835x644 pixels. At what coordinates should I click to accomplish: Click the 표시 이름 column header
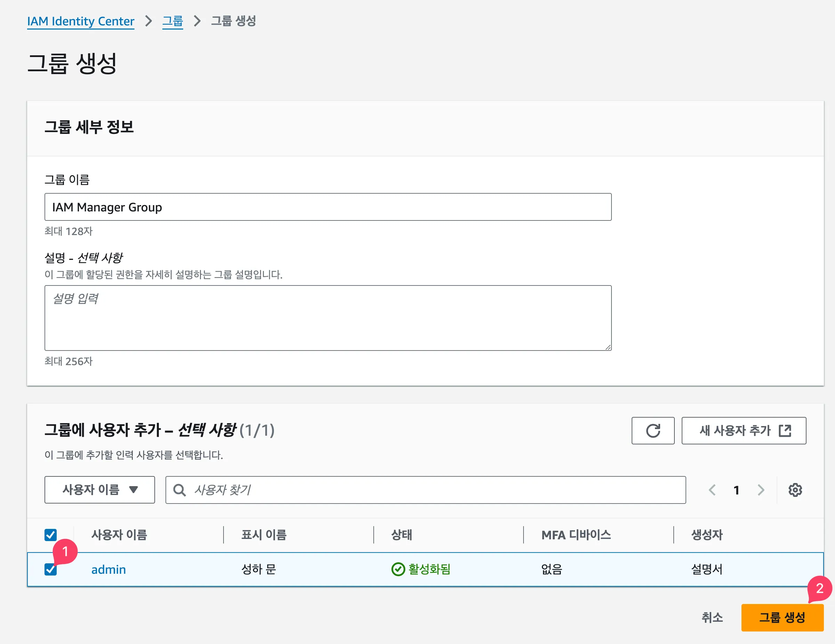[x=264, y=534]
